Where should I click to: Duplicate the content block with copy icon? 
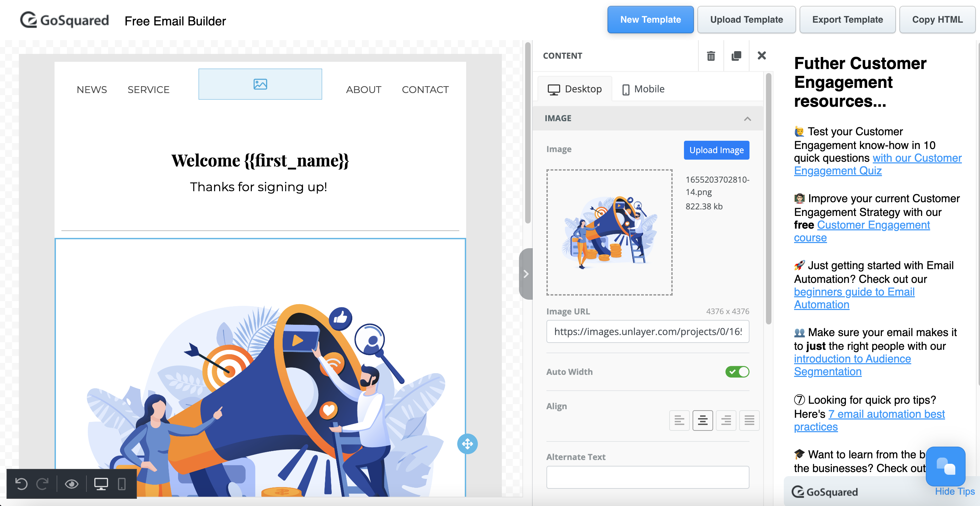coord(736,56)
